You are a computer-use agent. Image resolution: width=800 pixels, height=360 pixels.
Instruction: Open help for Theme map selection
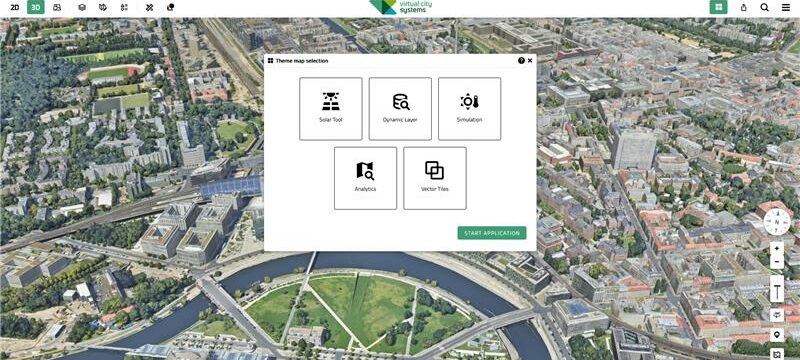pos(521,60)
